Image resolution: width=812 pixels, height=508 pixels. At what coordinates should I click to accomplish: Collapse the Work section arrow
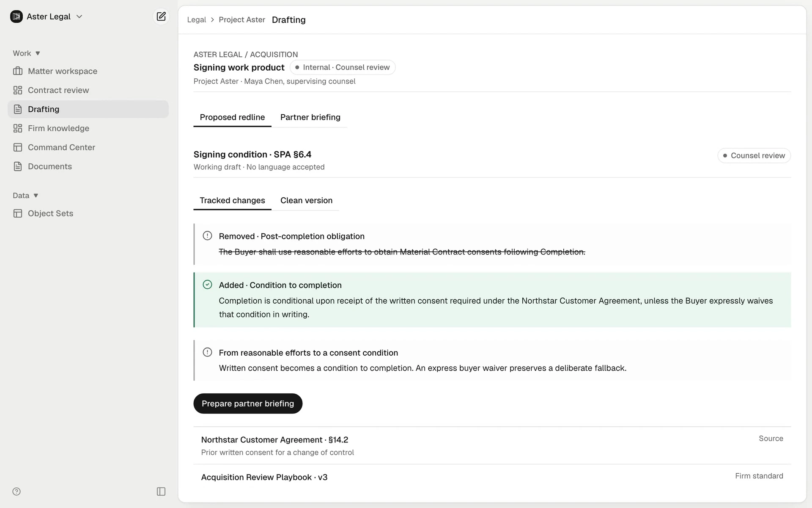tap(38, 53)
